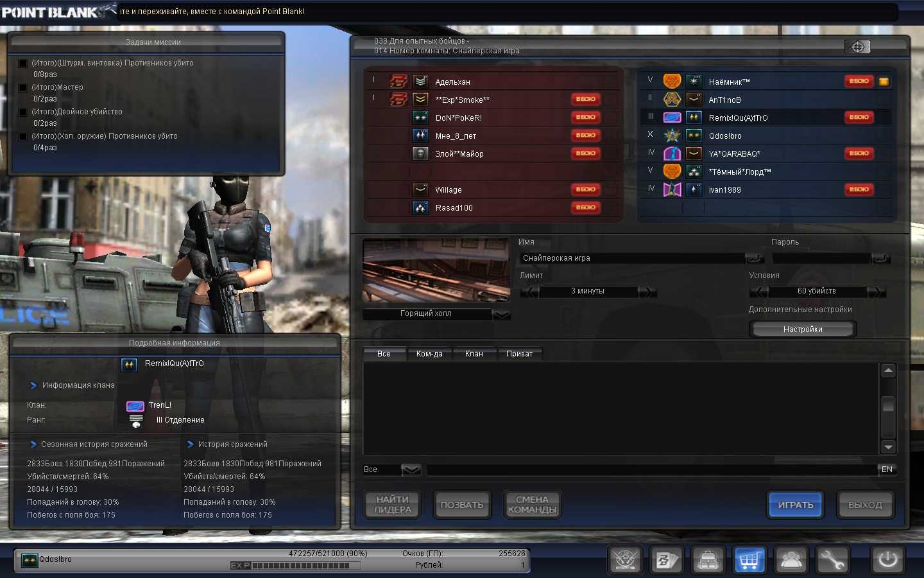The width and height of the screenshot is (924, 578).
Task: Click the clan emblem of Qdos!bro in team list
Action: (x=672, y=136)
